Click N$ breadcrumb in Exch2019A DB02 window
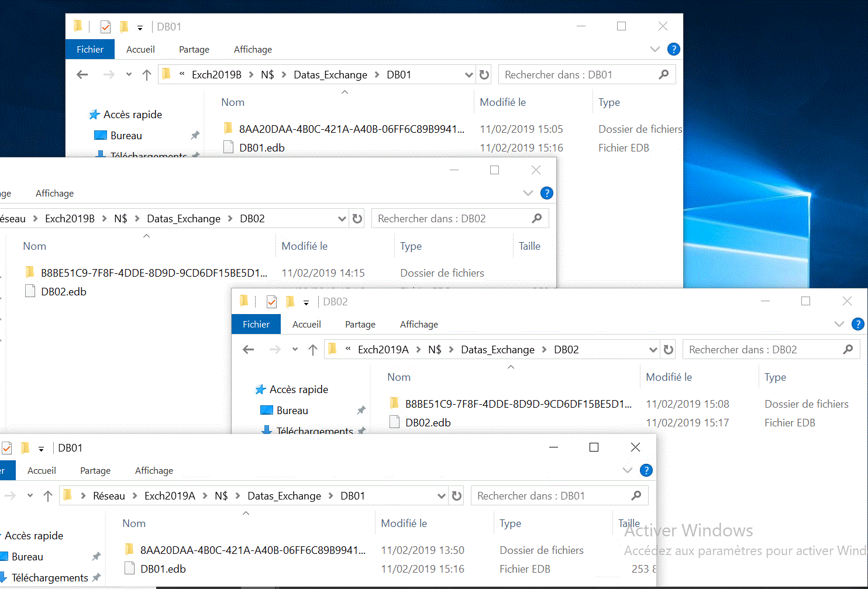868x589 pixels. [x=435, y=350]
